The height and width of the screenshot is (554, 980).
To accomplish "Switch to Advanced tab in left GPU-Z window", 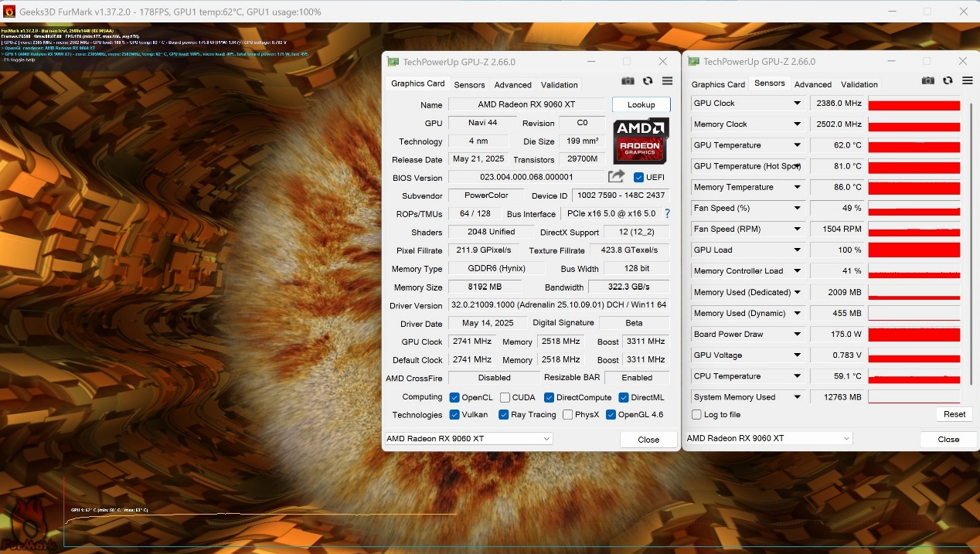I will coord(512,85).
